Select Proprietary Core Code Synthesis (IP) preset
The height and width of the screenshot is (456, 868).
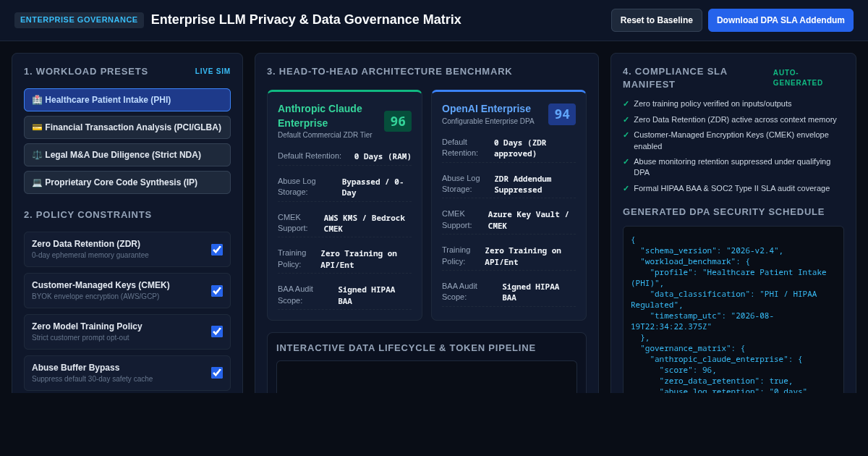coord(127,182)
